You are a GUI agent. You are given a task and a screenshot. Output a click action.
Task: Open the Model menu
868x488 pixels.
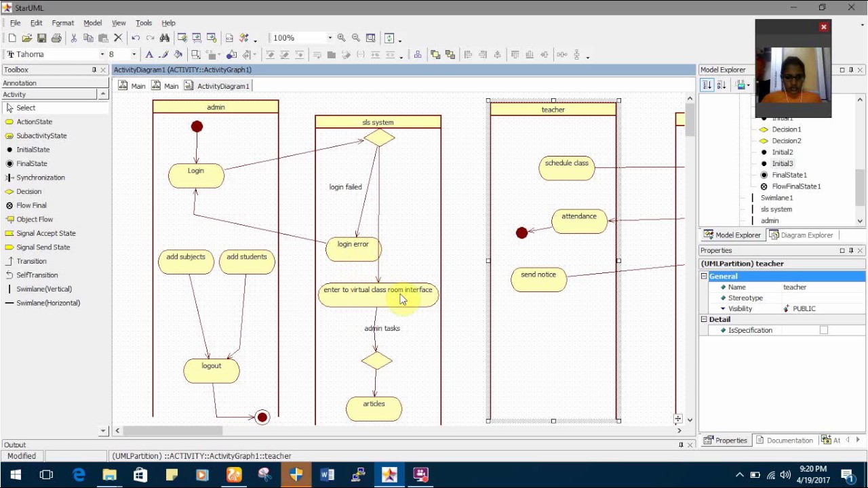92,23
